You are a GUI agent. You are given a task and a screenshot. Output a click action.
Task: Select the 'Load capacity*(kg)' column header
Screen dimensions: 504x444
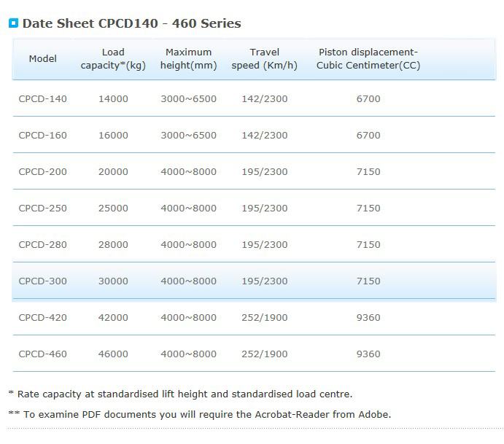click(x=113, y=58)
